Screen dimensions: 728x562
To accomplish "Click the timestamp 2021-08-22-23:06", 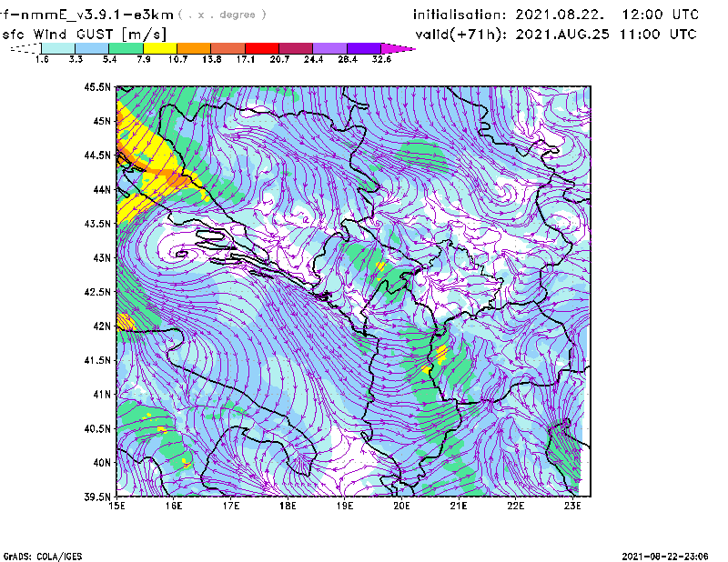I will click(x=665, y=557).
